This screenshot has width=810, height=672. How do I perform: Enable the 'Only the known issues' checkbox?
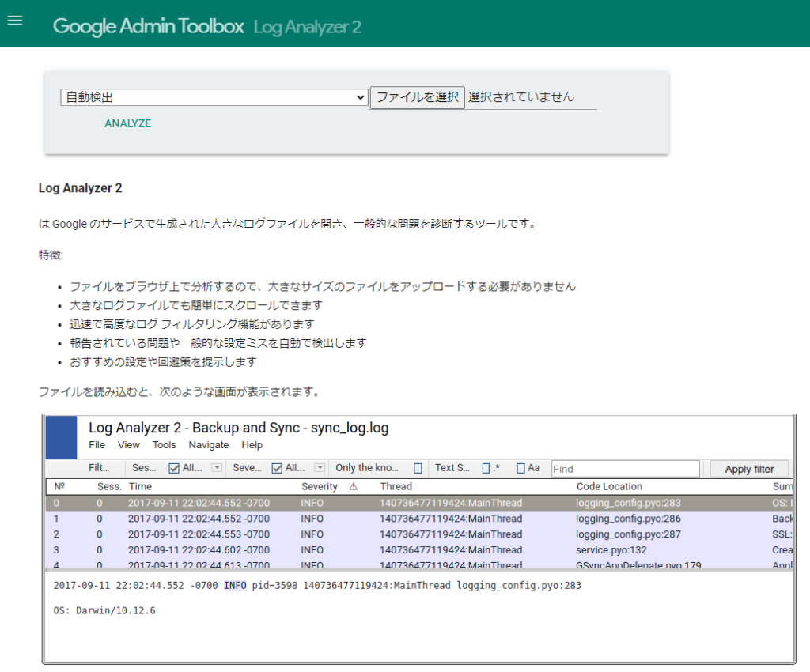(x=417, y=467)
